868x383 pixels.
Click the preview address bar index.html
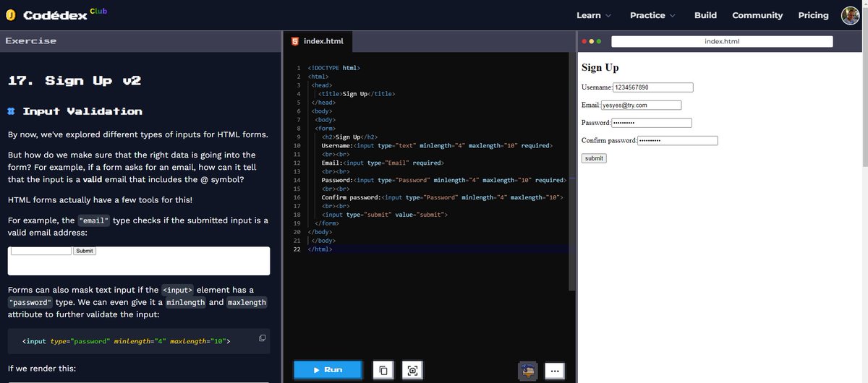722,41
